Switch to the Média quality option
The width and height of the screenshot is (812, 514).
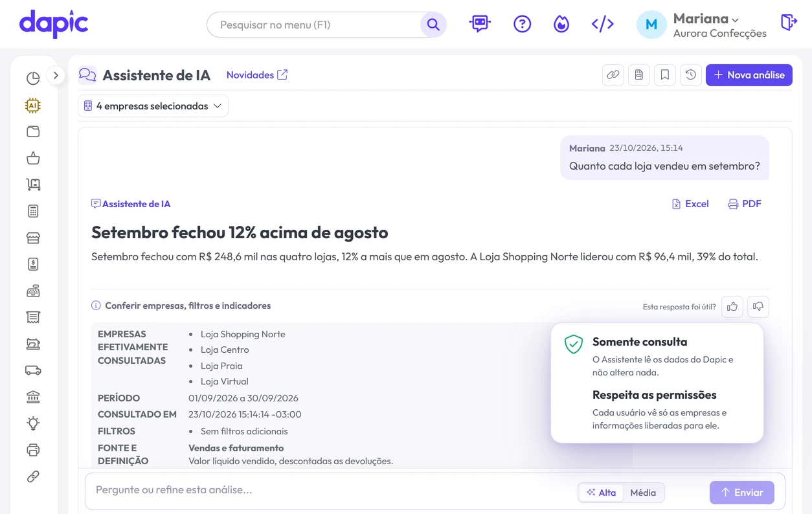coord(643,493)
